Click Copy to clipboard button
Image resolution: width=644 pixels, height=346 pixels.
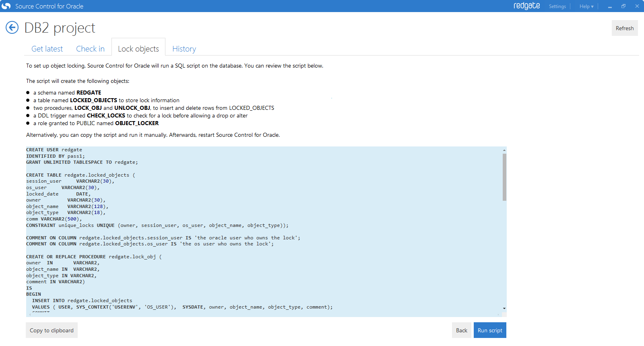click(52, 330)
